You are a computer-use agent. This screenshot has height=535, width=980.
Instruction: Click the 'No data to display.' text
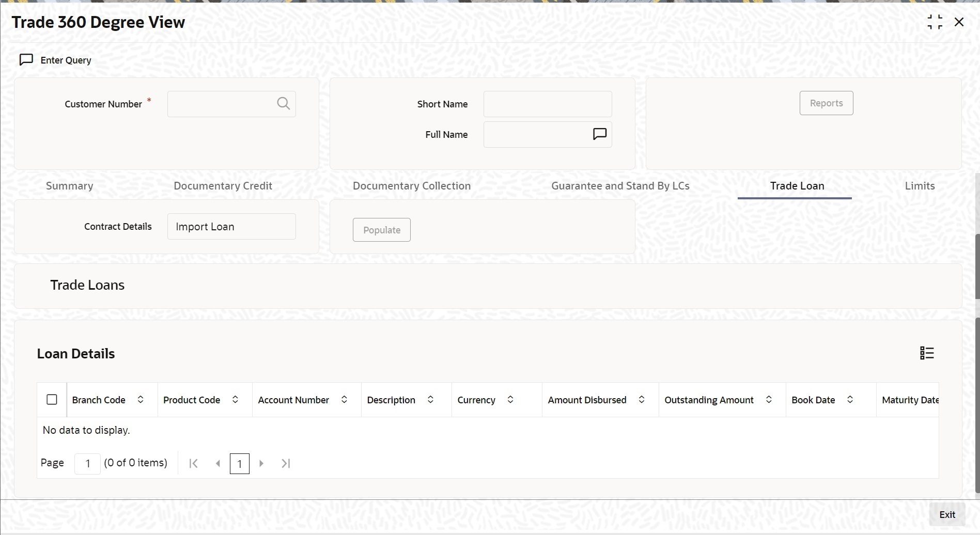click(86, 430)
